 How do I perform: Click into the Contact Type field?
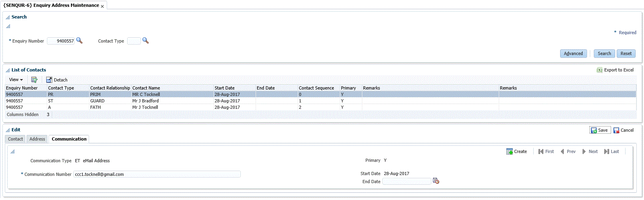pyautogui.click(x=134, y=41)
